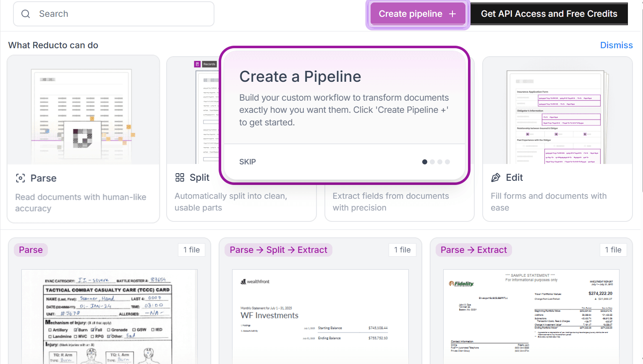Open the Parse → Extract badge
Image resolution: width=643 pixels, height=364 pixels.
pos(473,250)
